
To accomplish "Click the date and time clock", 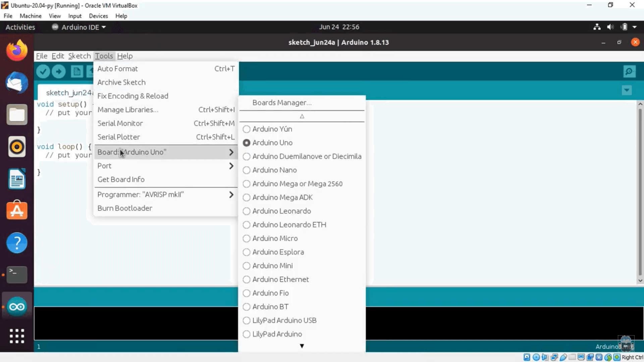I will [339, 27].
